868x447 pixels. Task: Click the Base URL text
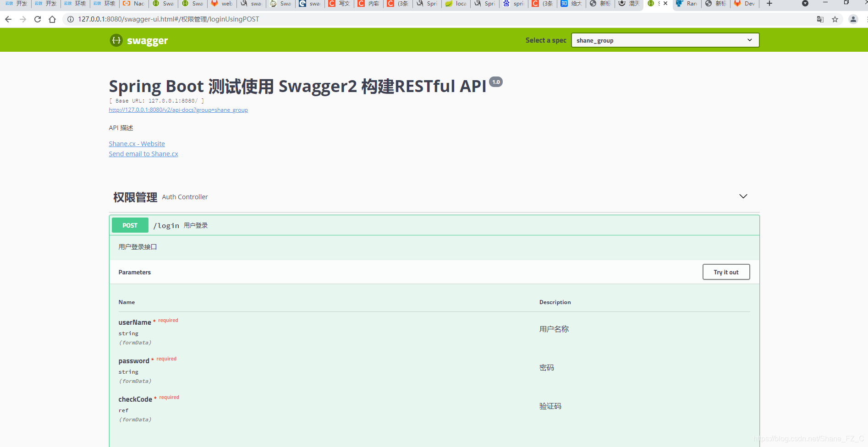(x=157, y=101)
